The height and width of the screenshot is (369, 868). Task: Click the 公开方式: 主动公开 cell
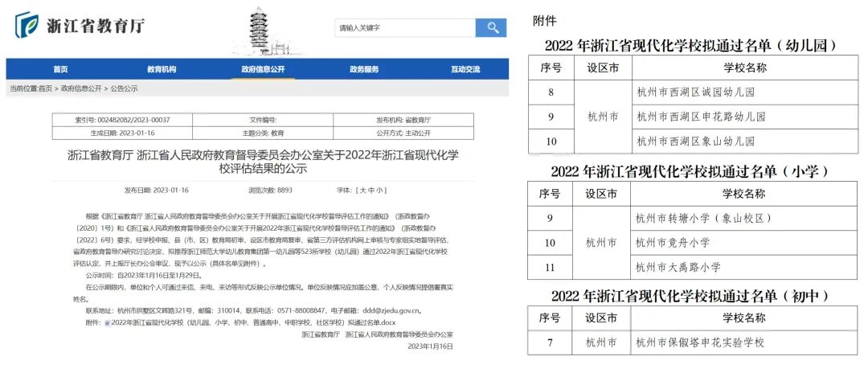point(403,133)
